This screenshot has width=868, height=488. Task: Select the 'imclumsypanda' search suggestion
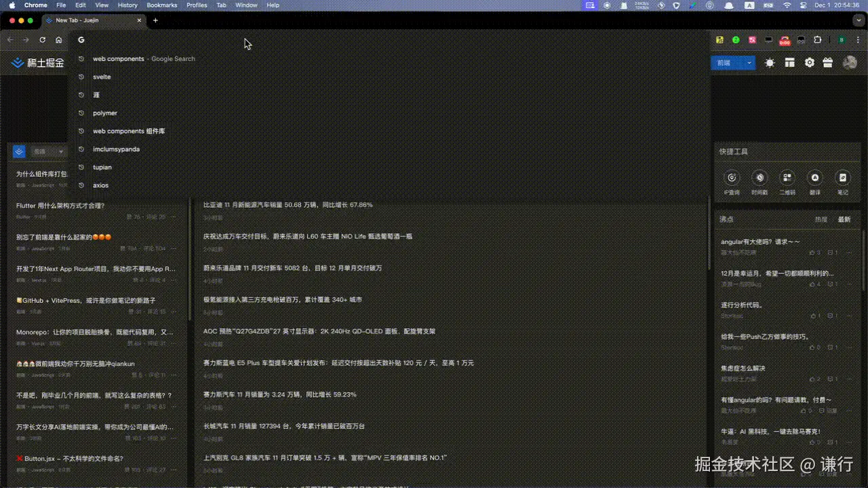click(390, 149)
